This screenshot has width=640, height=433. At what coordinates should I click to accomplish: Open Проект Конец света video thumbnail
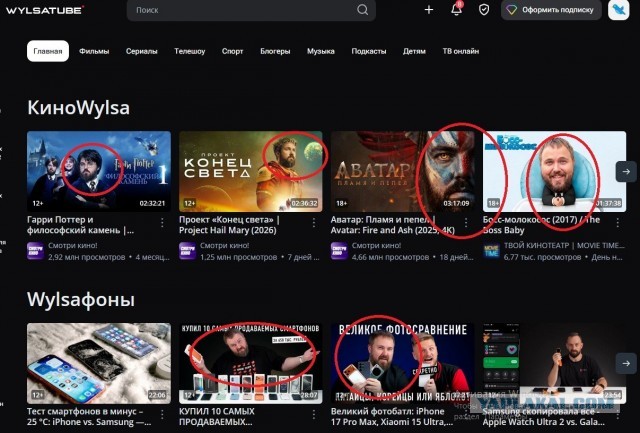click(x=251, y=171)
